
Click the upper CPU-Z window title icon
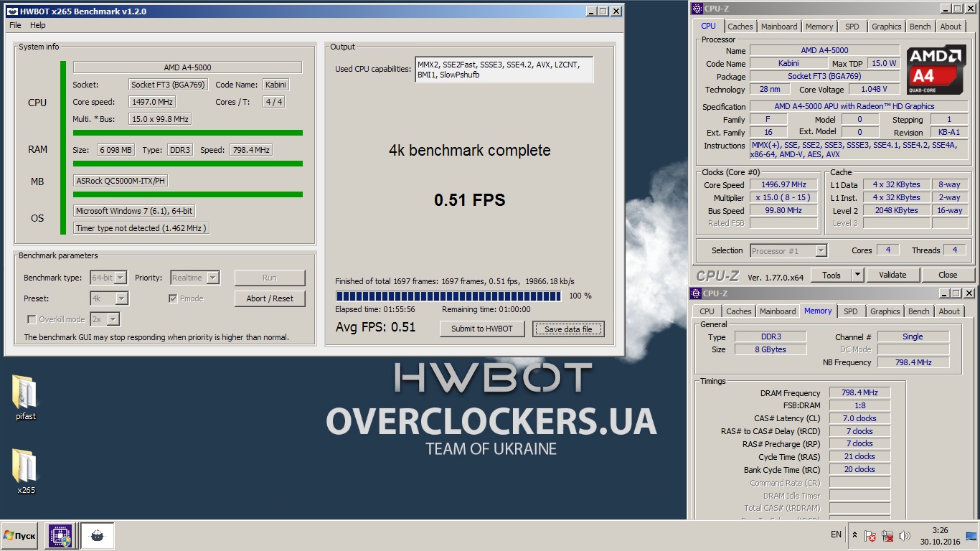click(697, 9)
